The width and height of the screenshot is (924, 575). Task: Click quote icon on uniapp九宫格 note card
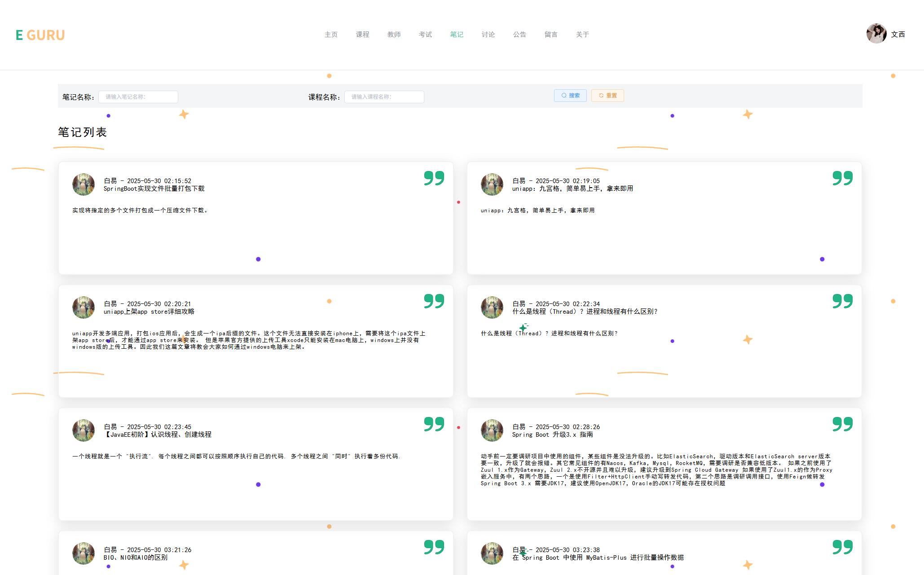[842, 178]
